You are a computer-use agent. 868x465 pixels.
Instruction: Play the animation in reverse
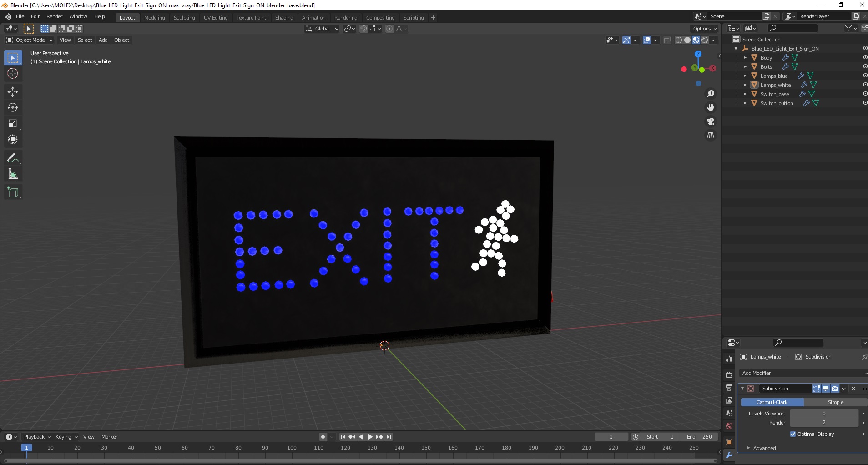coord(361,437)
